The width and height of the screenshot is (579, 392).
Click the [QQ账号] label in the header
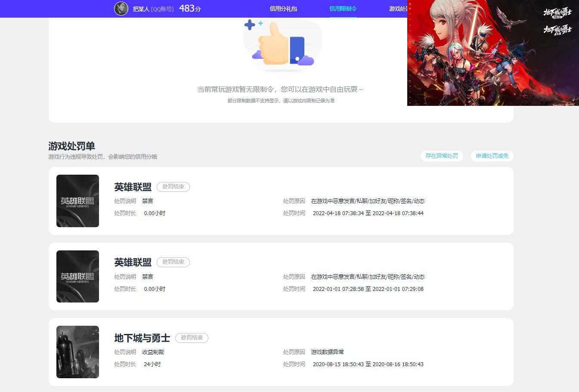pyautogui.click(x=162, y=9)
